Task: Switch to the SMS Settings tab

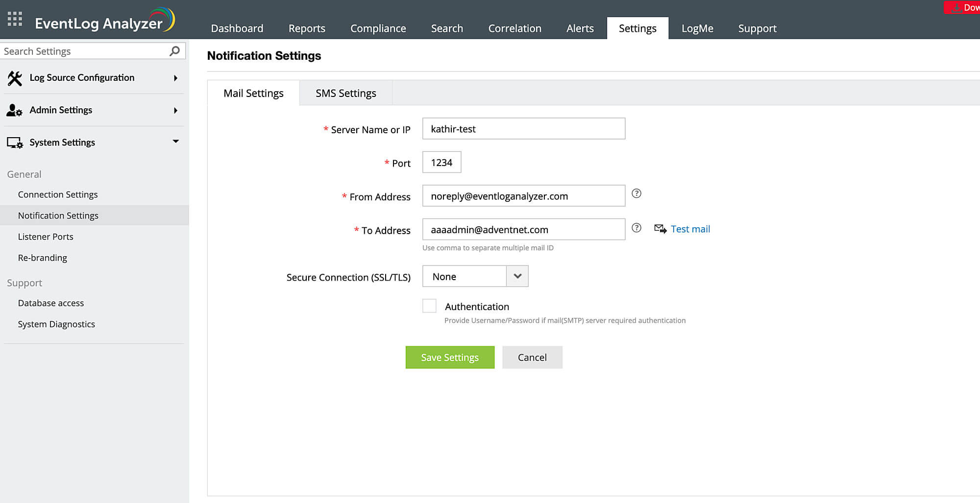Action: (x=345, y=93)
